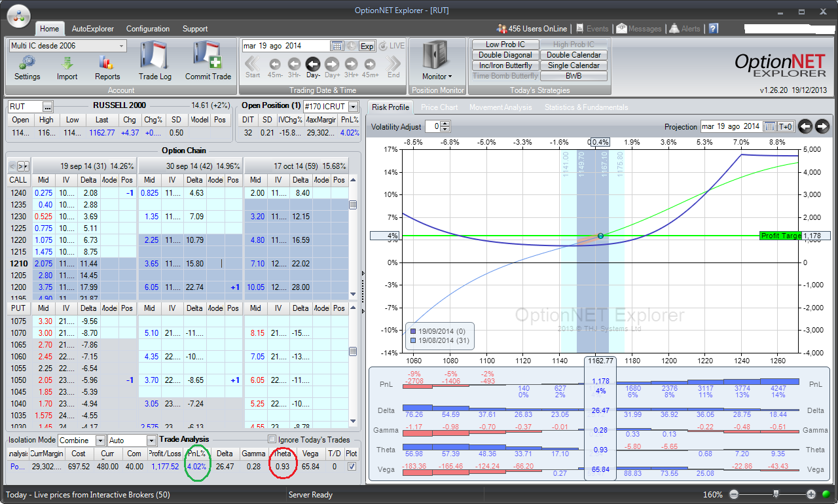Click the Single Calendar strategy button
The height and width of the screenshot is (504, 838).
click(x=574, y=65)
